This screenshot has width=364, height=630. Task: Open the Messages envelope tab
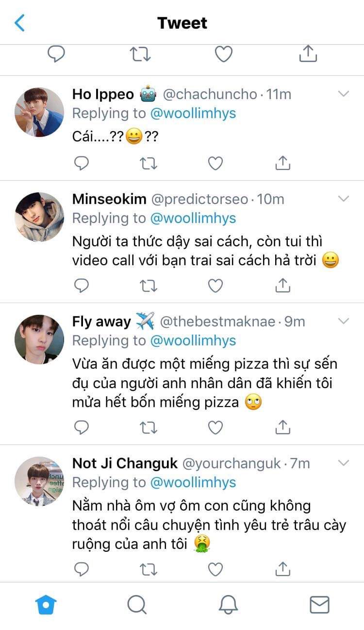319,605
